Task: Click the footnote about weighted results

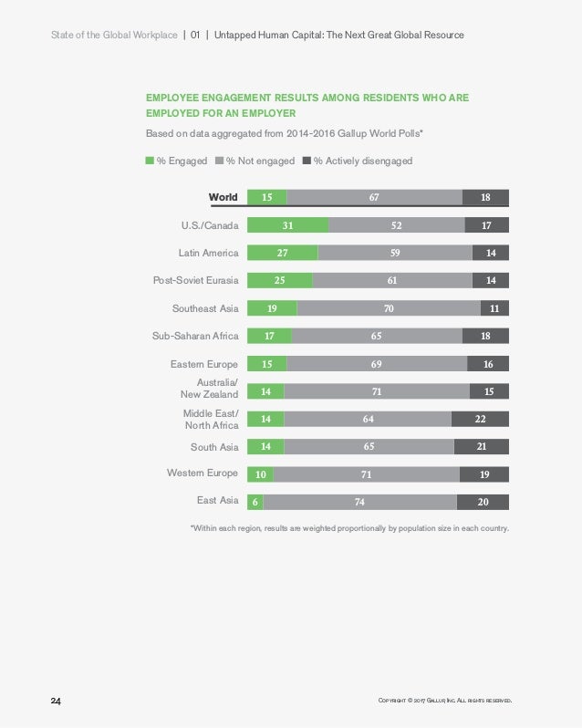Action: (x=350, y=528)
